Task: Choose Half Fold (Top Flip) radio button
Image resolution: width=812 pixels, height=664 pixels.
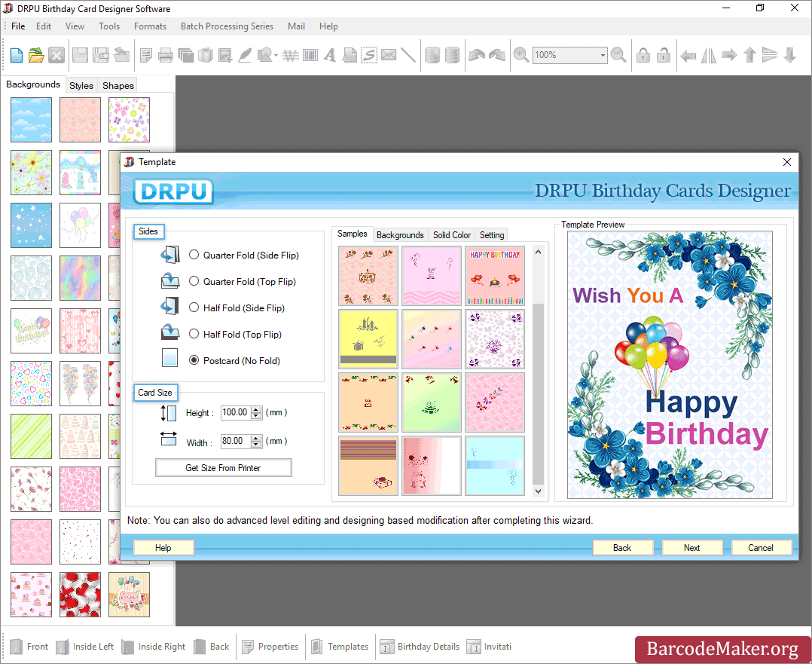Action: pyautogui.click(x=194, y=334)
